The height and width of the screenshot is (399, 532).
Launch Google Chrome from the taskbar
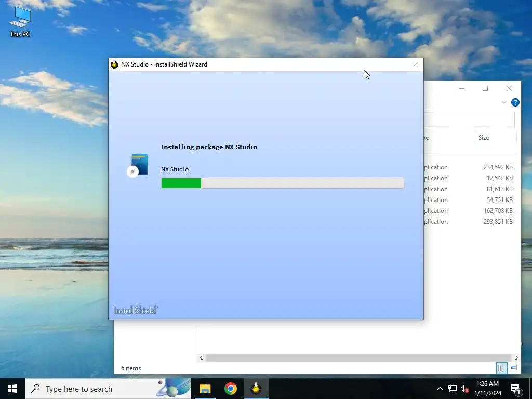[230, 389]
